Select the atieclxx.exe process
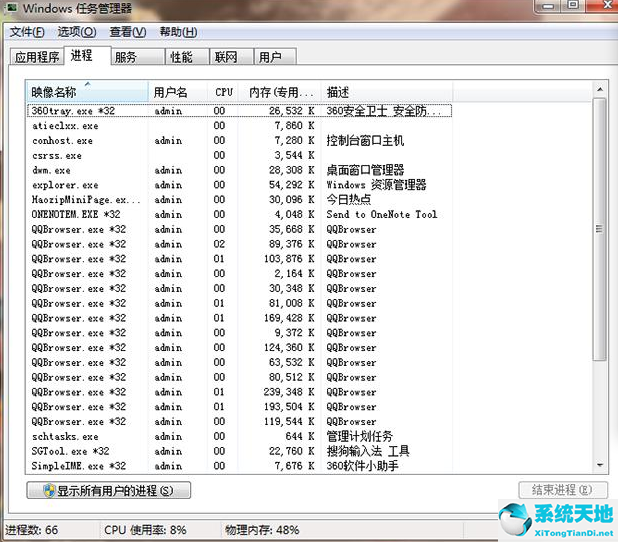This screenshot has height=542, width=618. (240, 126)
